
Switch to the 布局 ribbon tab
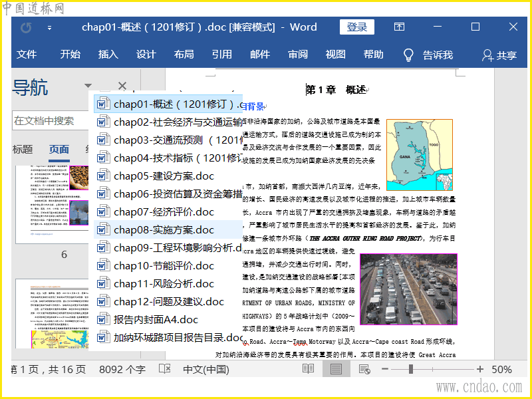(184, 55)
